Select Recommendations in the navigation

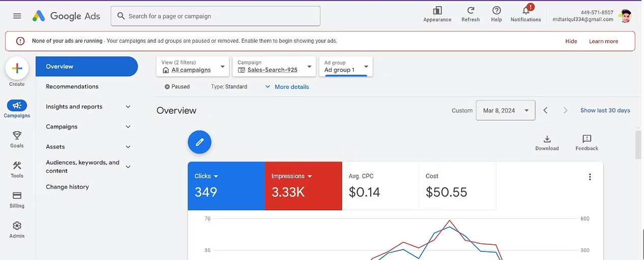point(72,86)
